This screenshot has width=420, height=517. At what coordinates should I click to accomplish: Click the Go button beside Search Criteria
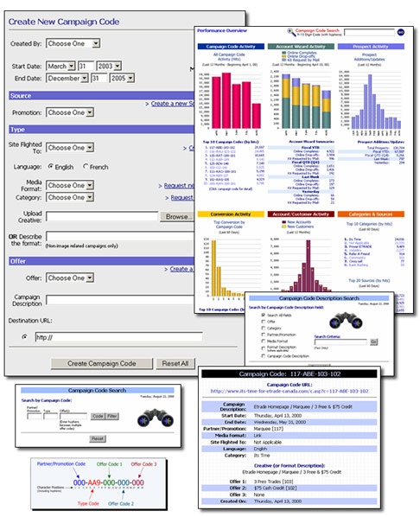pos(373,341)
